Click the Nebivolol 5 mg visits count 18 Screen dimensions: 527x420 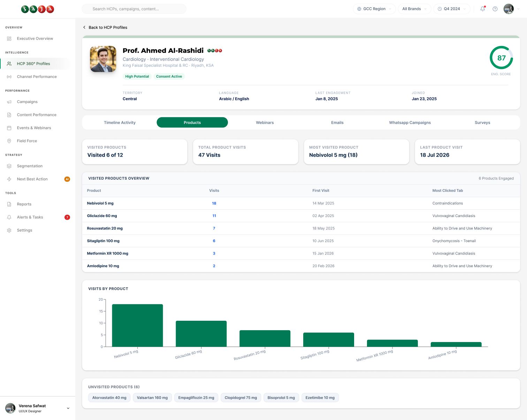[214, 203]
